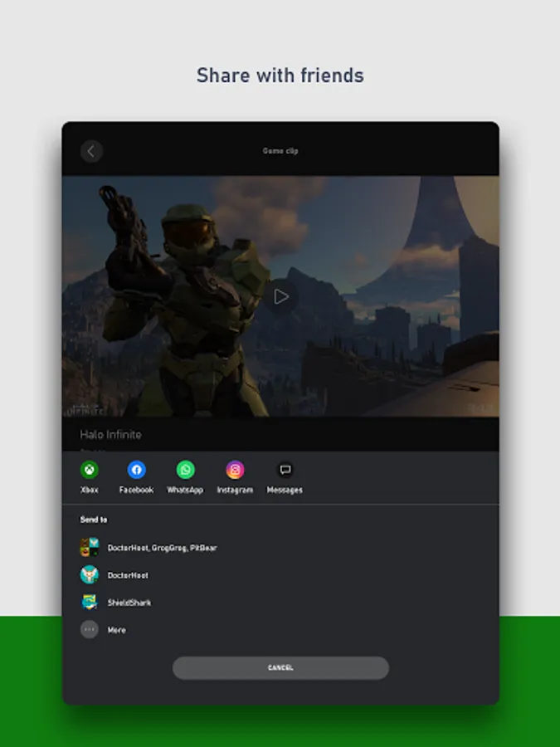
Task: Send the clip to DoctorHoot
Action: click(x=128, y=575)
